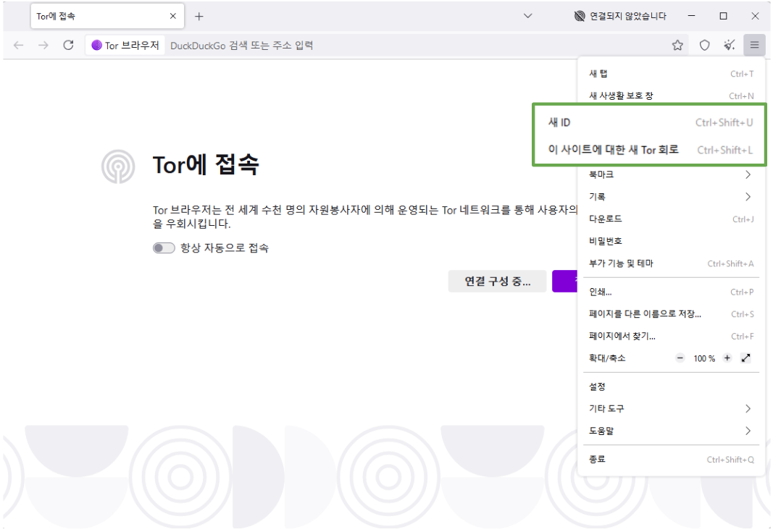The height and width of the screenshot is (532, 773).
Task: Enable the 항상 자동으로 접속 toggle
Action: pyautogui.click(x=164, y=247)
